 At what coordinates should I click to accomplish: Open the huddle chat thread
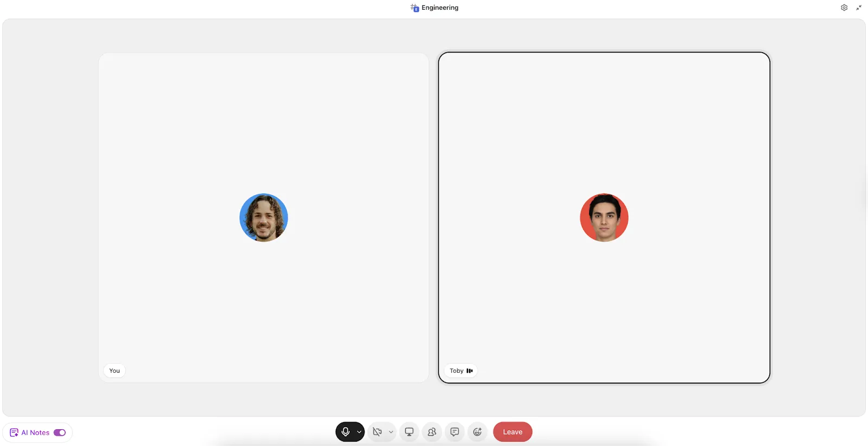tap(455, 432)
